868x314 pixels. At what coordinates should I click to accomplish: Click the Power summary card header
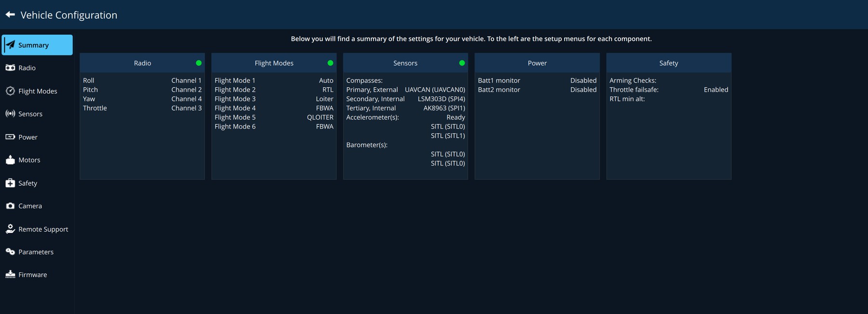(537, 63)
